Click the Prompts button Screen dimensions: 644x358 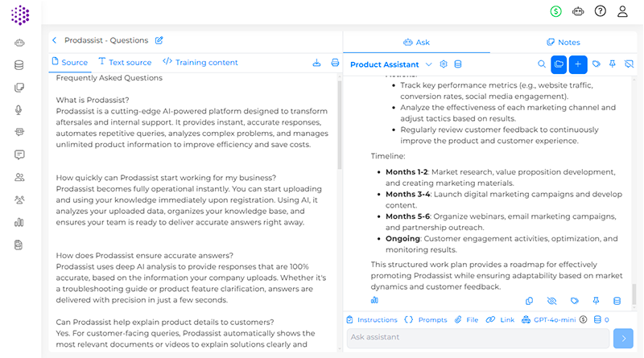coord(426,319)
